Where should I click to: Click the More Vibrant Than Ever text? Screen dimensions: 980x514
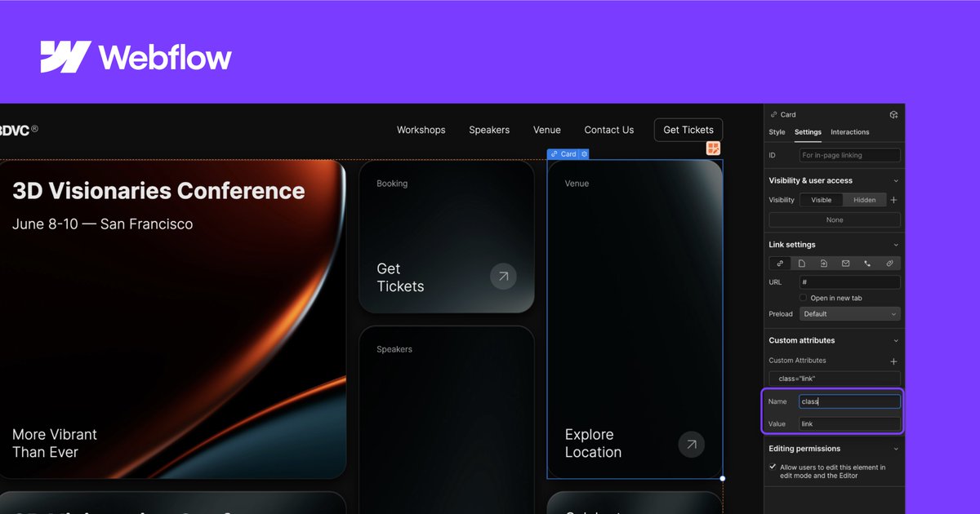coord(55,443)
